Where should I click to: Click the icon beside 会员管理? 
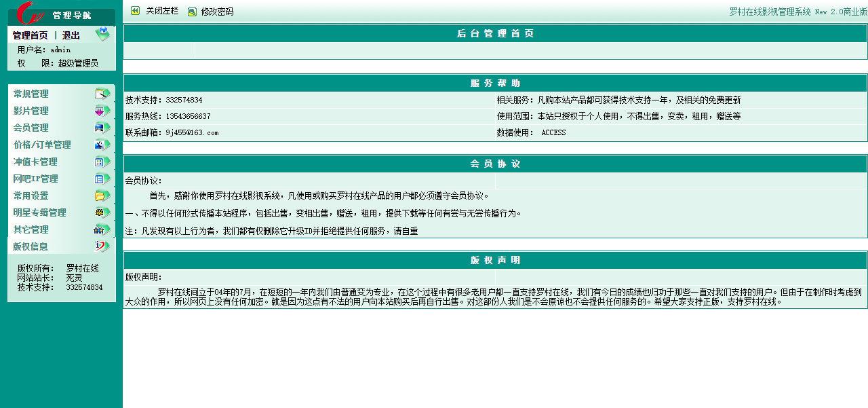102,128
